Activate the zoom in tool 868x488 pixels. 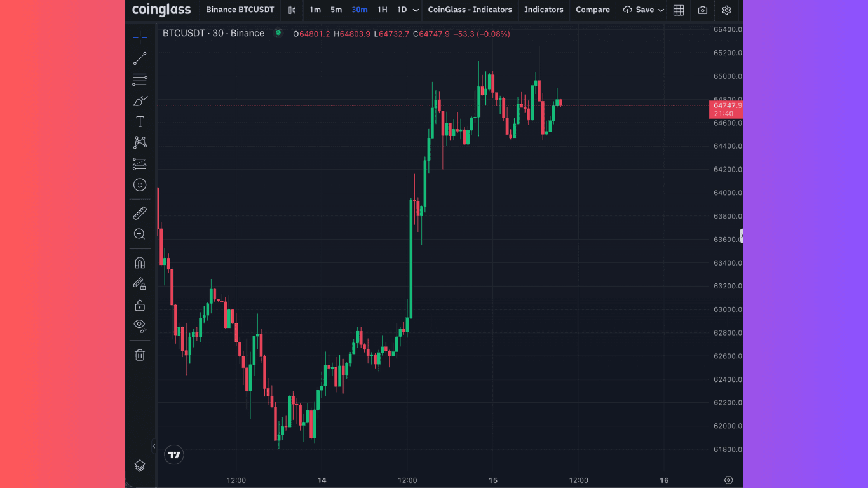pos(140,234)
